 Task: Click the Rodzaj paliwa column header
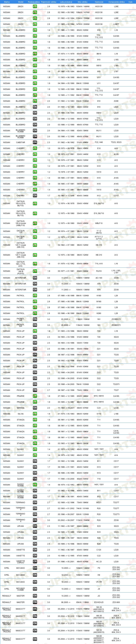34,2
